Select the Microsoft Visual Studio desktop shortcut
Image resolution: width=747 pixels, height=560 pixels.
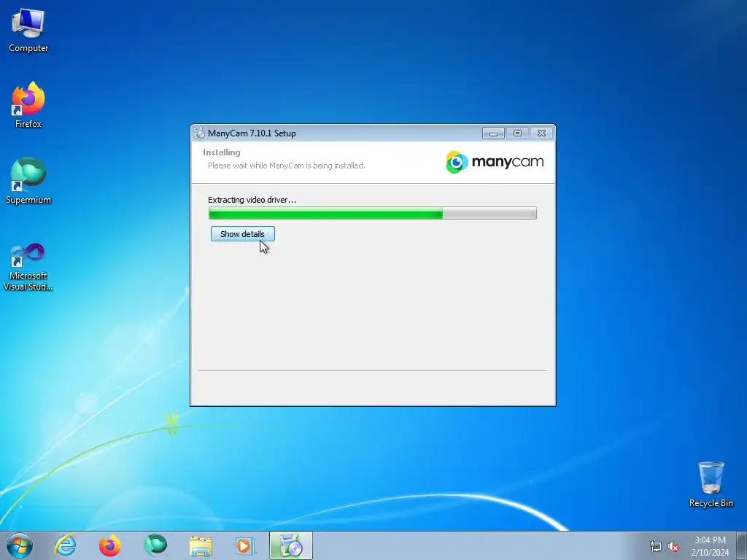28,267
